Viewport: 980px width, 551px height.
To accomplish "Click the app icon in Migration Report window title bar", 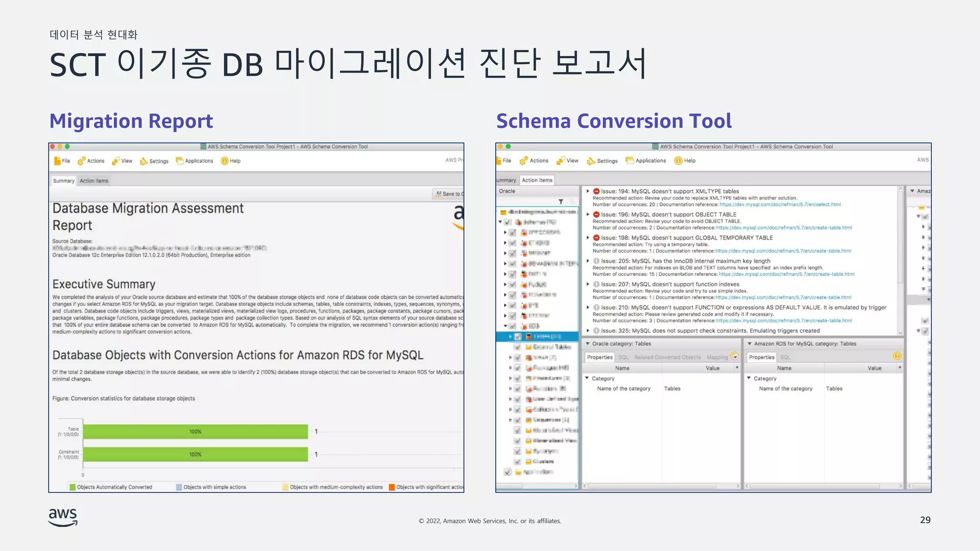I will [203, 146].
